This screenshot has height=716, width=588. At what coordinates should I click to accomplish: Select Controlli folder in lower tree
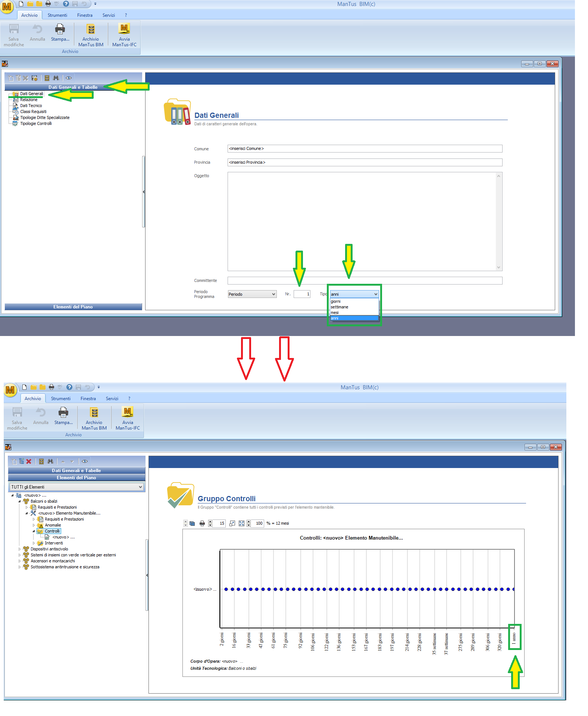52,531
